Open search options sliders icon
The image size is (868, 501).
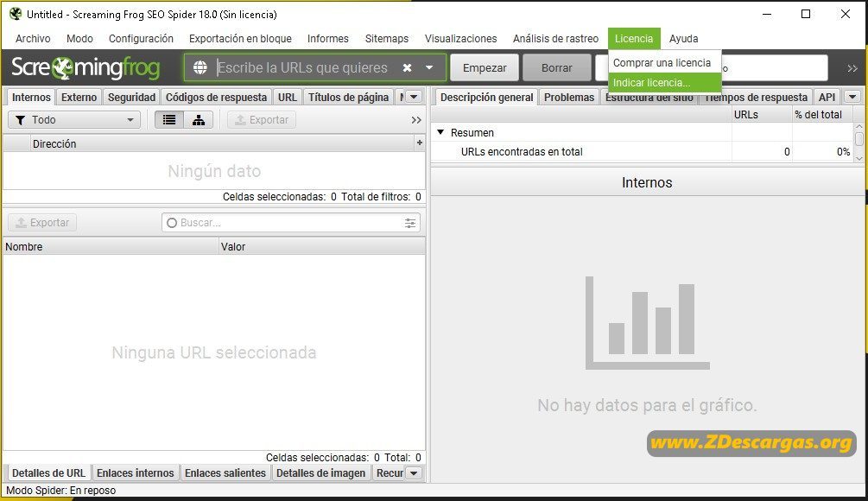(x=409, y=223)
